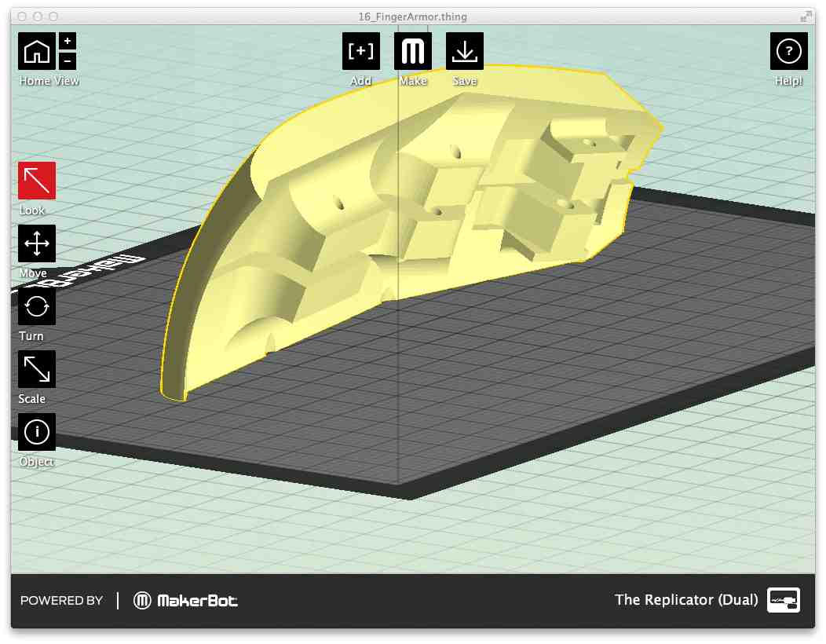Select the Look tool
826x644 pixels.
(x=37, y=181)
